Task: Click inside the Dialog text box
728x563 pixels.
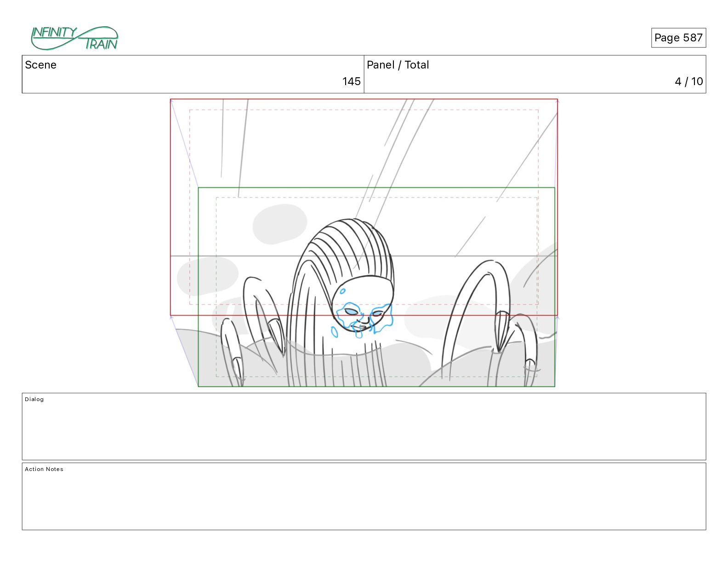Action: pyautogui.click(x=364, y=426)
